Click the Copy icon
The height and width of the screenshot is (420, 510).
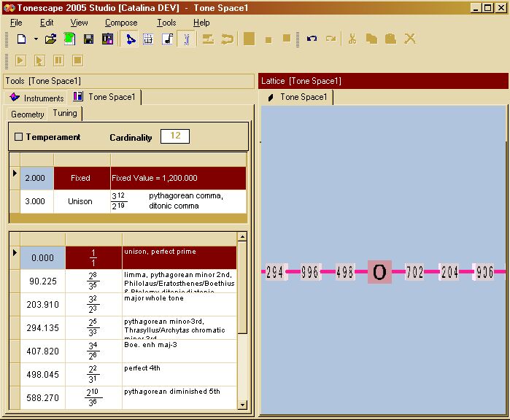(371, 39)
